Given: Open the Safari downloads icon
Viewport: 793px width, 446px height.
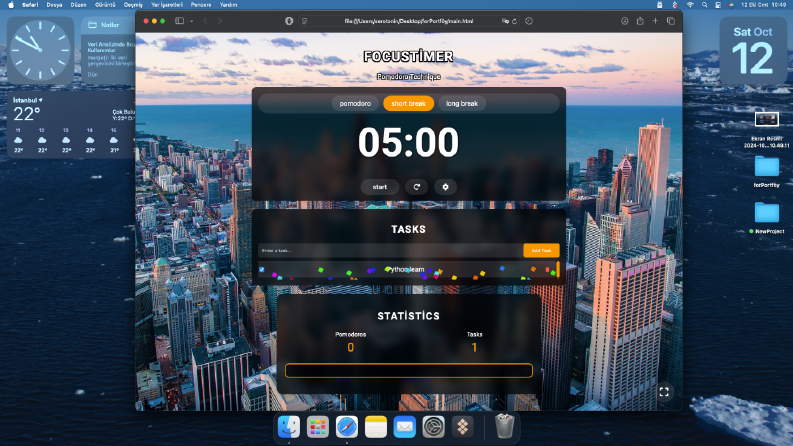Looking at the screenshot, I should [x=625, y=21].
